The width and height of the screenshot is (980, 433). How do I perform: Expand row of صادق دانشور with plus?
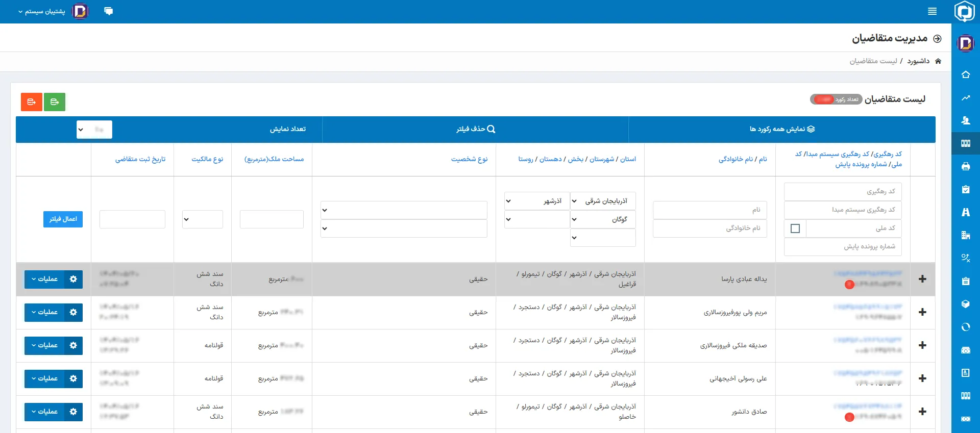[x=922, y=412]
